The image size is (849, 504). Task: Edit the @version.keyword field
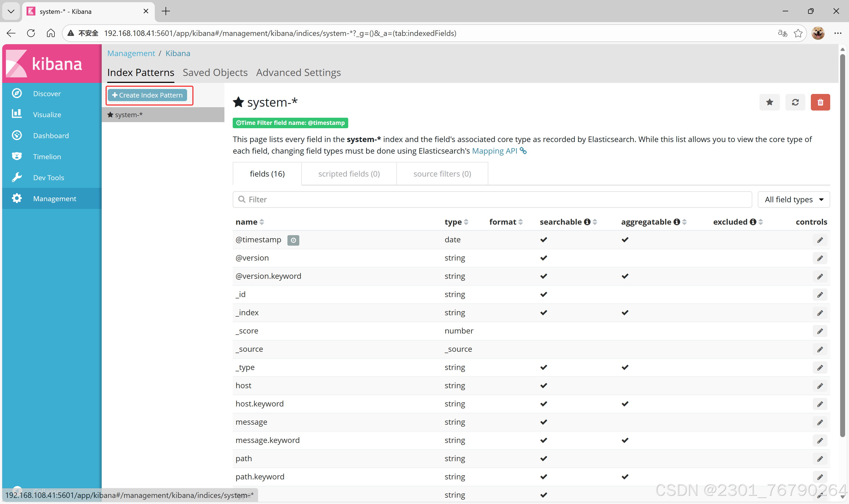point(820,276)
